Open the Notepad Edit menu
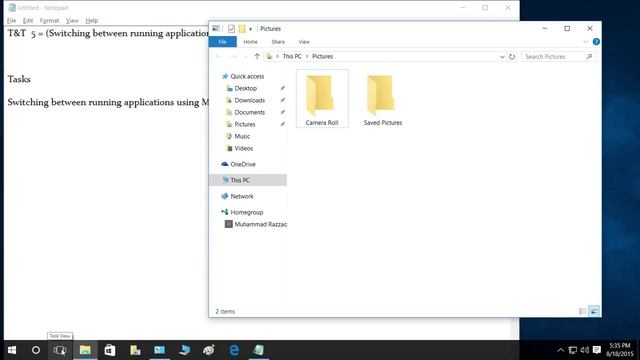The height and width of the screenshot is (360, 640). [28, 20]
